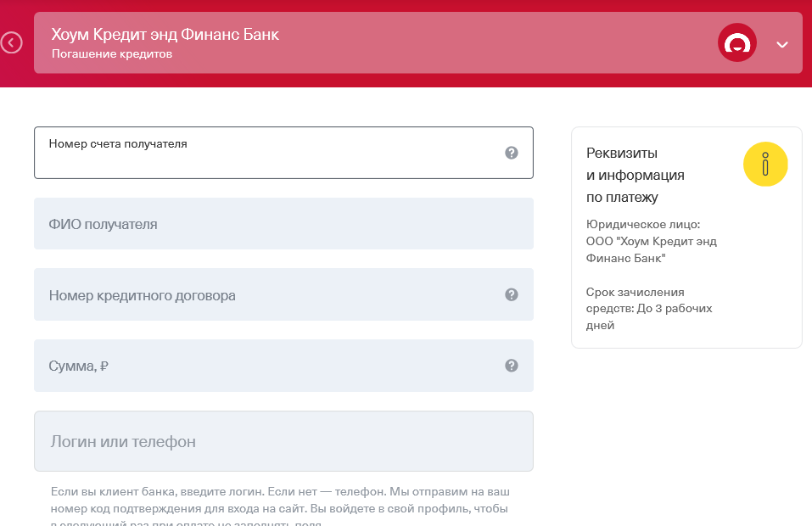Screen dimensions: 812x526
Task: Click the Логин или телефон field
Action: (283, 441)
